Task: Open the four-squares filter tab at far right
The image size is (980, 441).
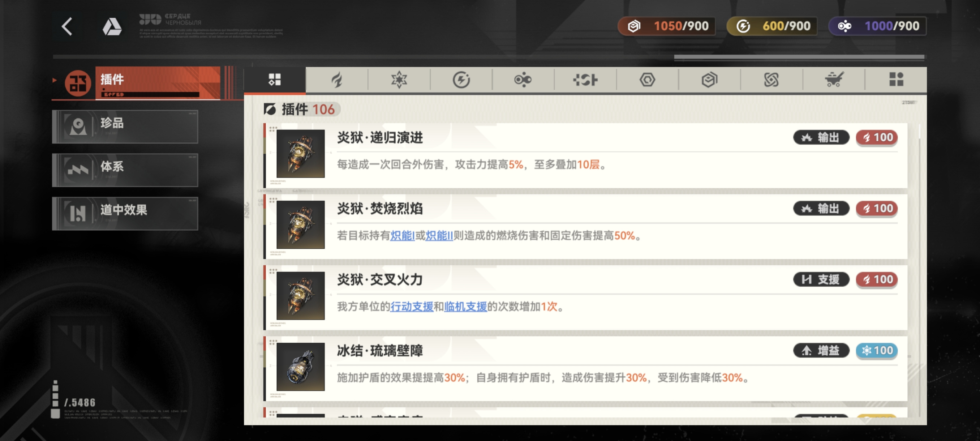Action: [x=896, y=80]
